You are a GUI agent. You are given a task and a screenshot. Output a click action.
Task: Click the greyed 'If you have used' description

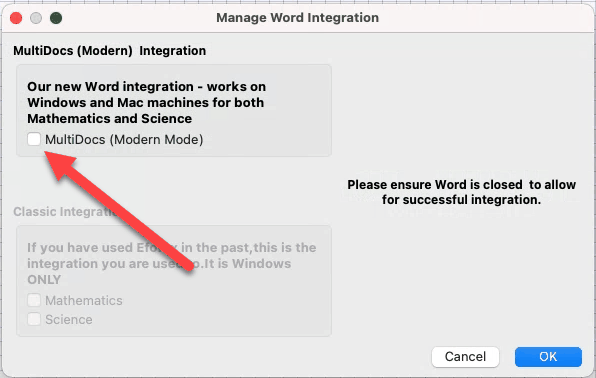tap(171, 264)
